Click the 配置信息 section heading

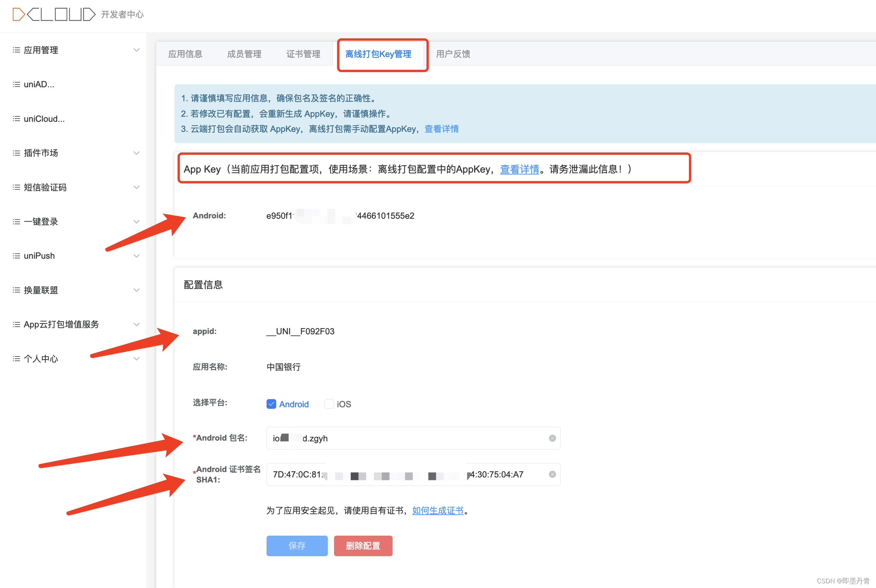pos(203,285)
